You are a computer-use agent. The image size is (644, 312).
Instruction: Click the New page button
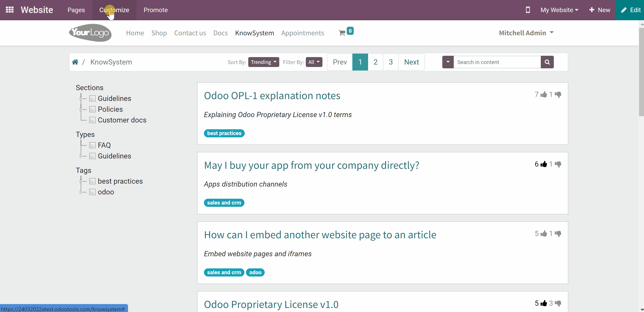click(x=599, y=10)
